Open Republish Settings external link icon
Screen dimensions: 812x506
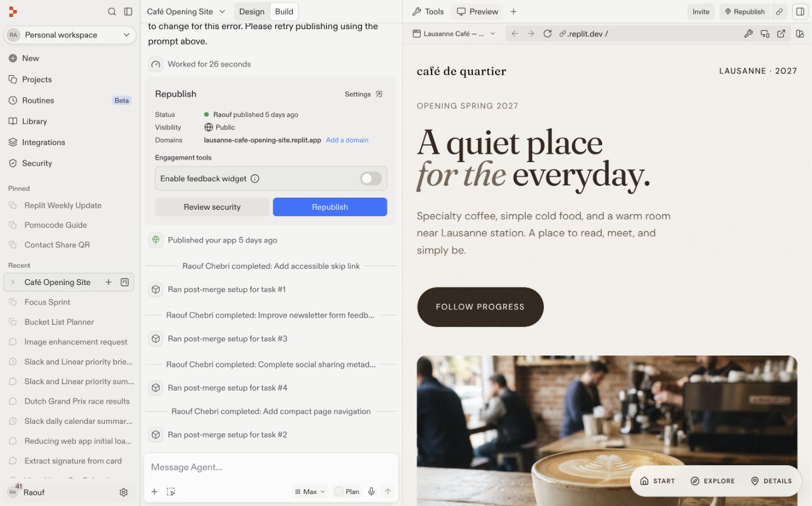coord(379,94)
